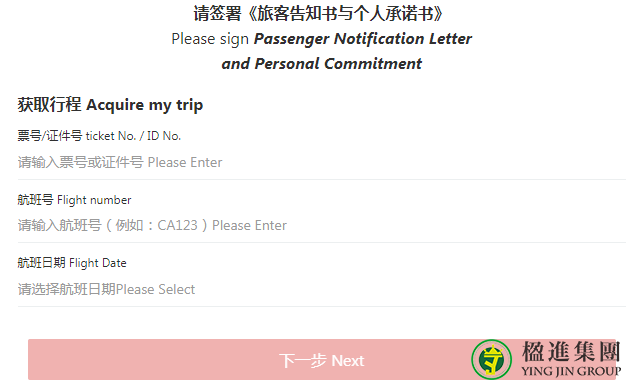Open the Flight Date selector
The height and width of the screenshot is (390, 631).
coord(322,289)
